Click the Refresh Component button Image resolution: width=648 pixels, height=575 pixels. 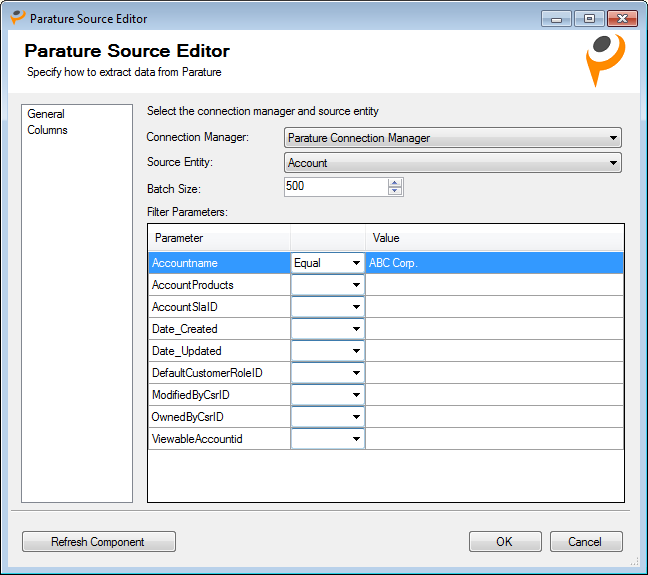click(99, 542)
